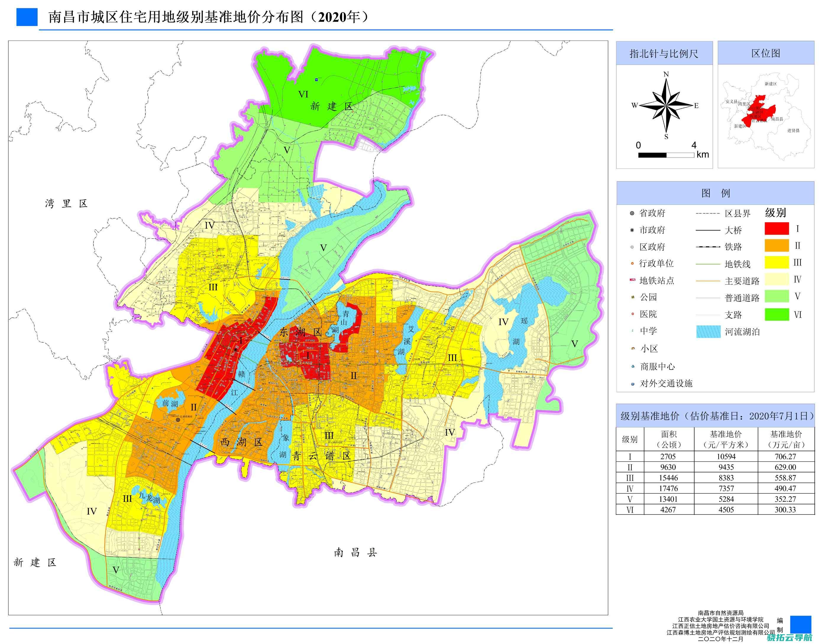Click the 0–4 km scale bar
Viewport: 820px width, 644px height.
pos(666,155)
